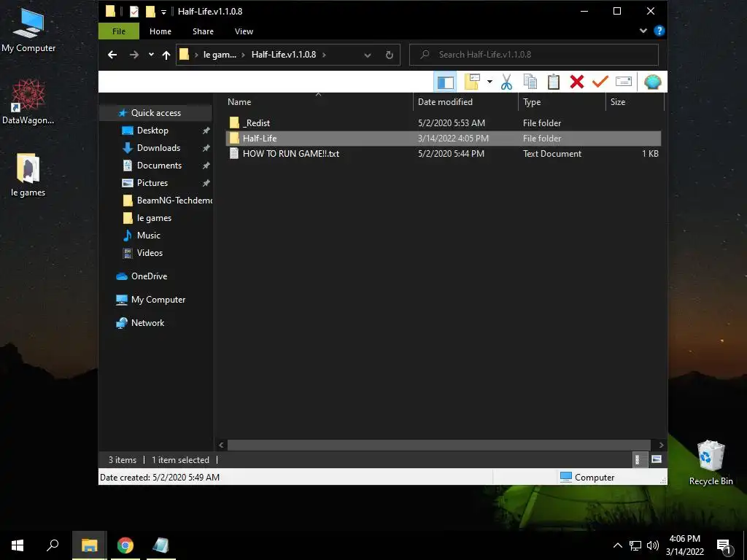This screenshot has width=747, height=560.
Task: Switch to Large icons view layout button
Action: point(657,459)
